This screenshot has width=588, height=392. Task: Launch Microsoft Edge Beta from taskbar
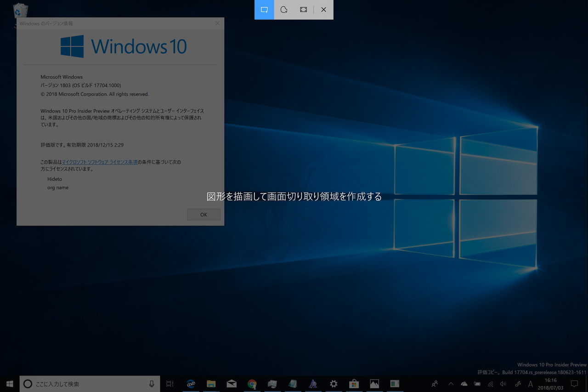point(191,384)
